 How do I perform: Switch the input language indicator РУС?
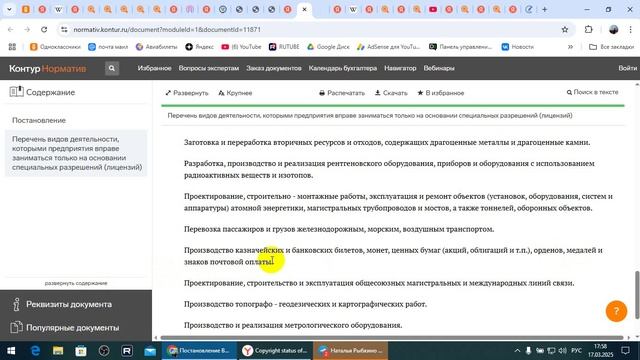pyautogui.click(x=576, y=351)
